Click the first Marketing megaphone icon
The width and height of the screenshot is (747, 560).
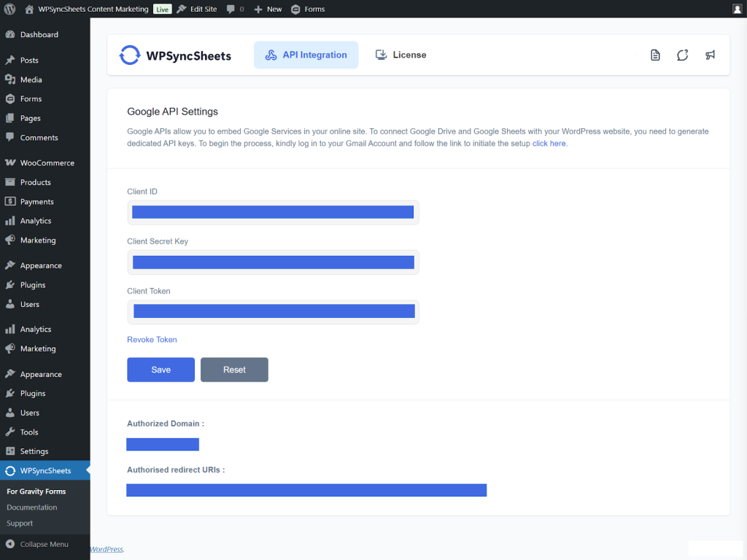[x=10, y=240]
